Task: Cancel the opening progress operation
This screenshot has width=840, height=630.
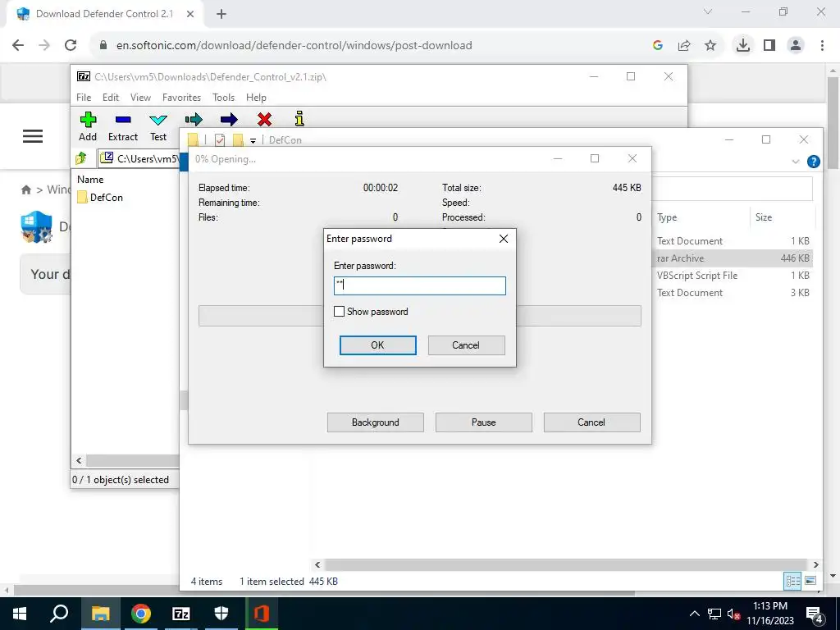Action: pyautogui.click(x=591, y=422)
